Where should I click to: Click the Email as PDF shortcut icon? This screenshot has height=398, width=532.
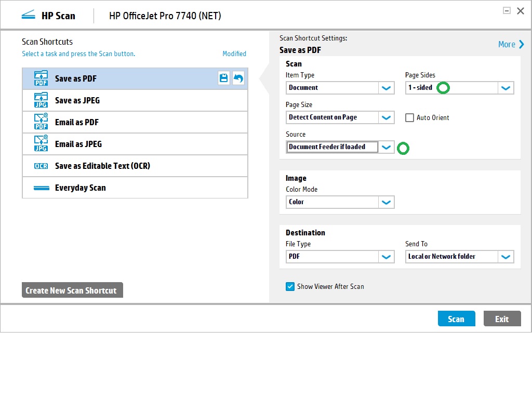(41, 122)
